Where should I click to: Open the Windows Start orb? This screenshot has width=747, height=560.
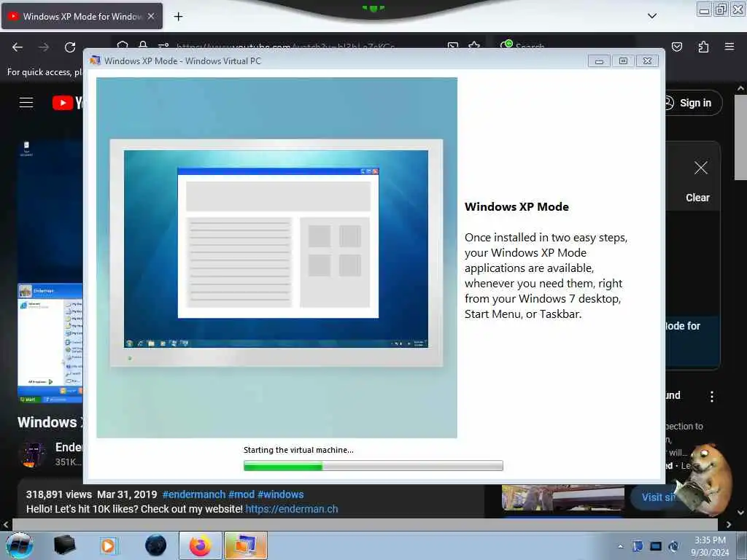[x=20, y=545]
